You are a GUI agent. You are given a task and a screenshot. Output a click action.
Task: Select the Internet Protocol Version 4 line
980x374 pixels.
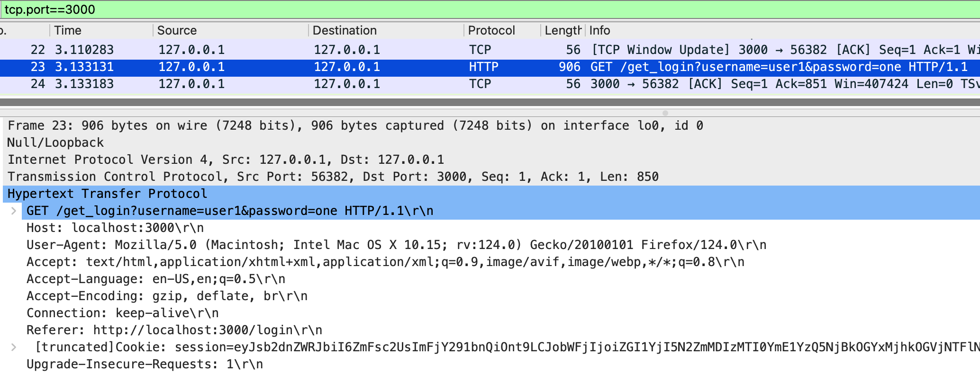coord(226,160)
